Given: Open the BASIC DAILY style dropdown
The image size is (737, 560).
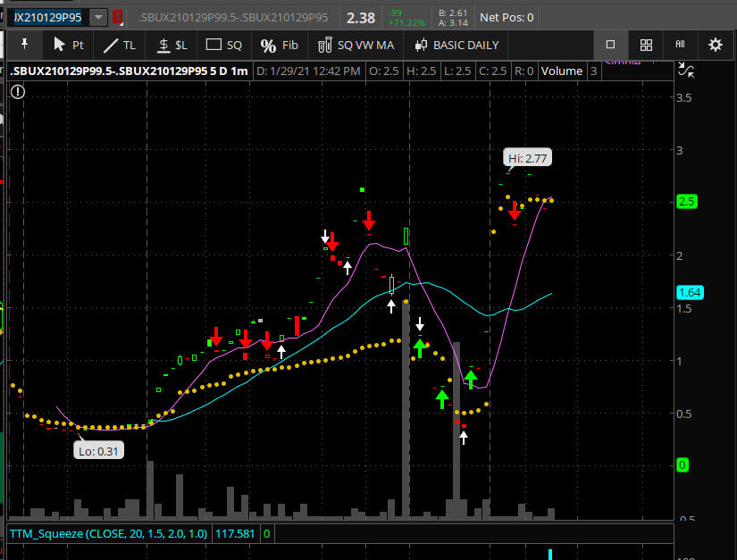Looking at the screenshot, I should click(456, 45).
